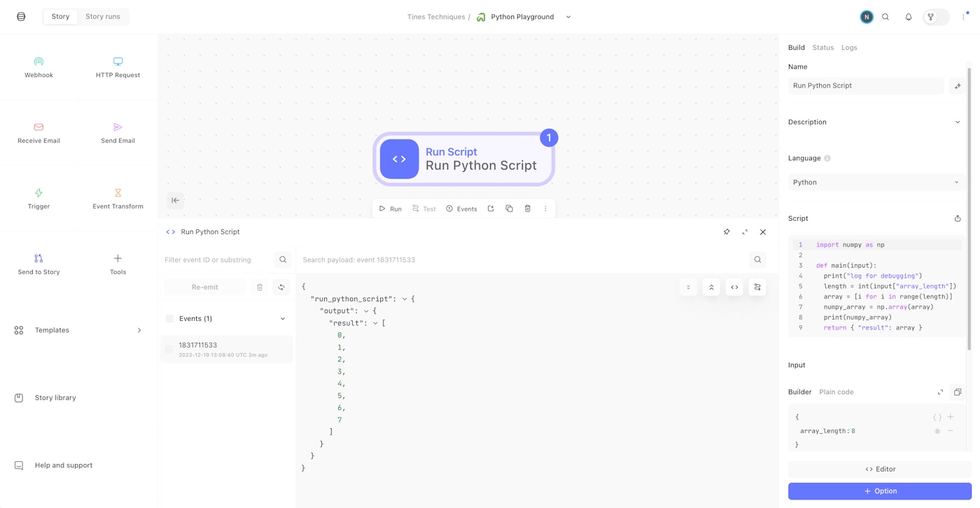Image resolution: width=980 pixels, height=508 pixels.
Task: Collapse the result array in event payload
Action: [376, 323]
